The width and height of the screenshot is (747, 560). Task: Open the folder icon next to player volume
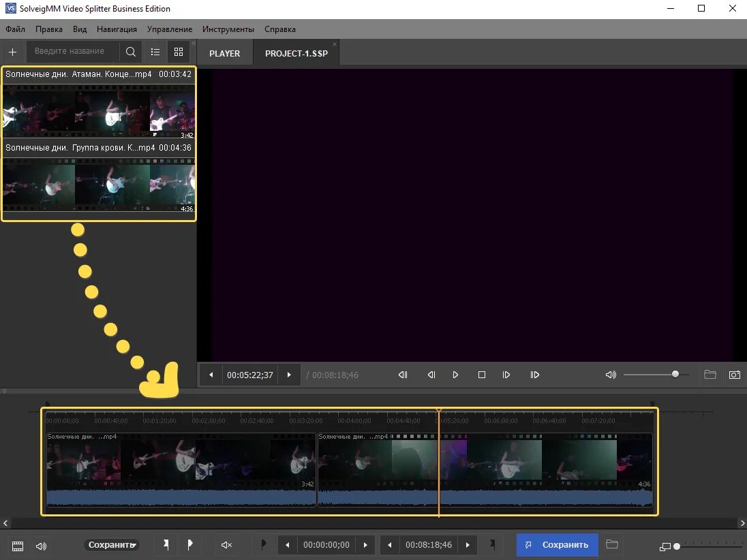click(710, 375)
